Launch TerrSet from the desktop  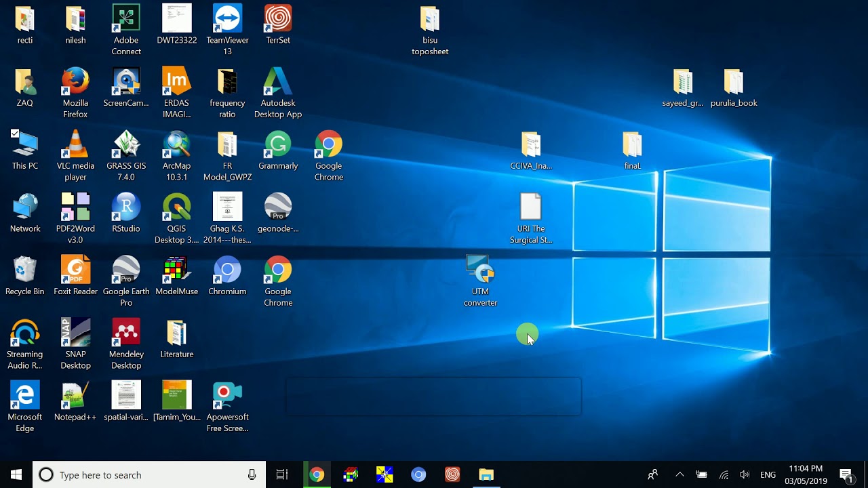click(x=278, y=25)
